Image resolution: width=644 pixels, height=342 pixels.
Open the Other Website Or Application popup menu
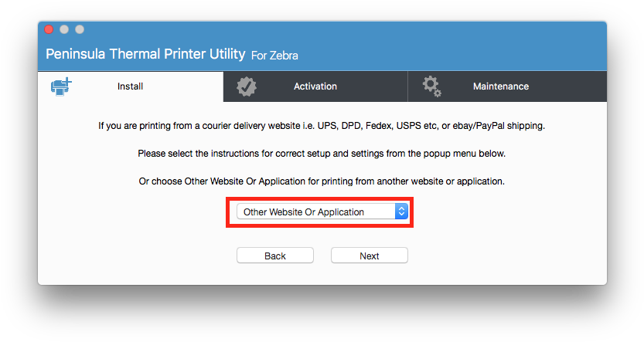tap(315, 212)
